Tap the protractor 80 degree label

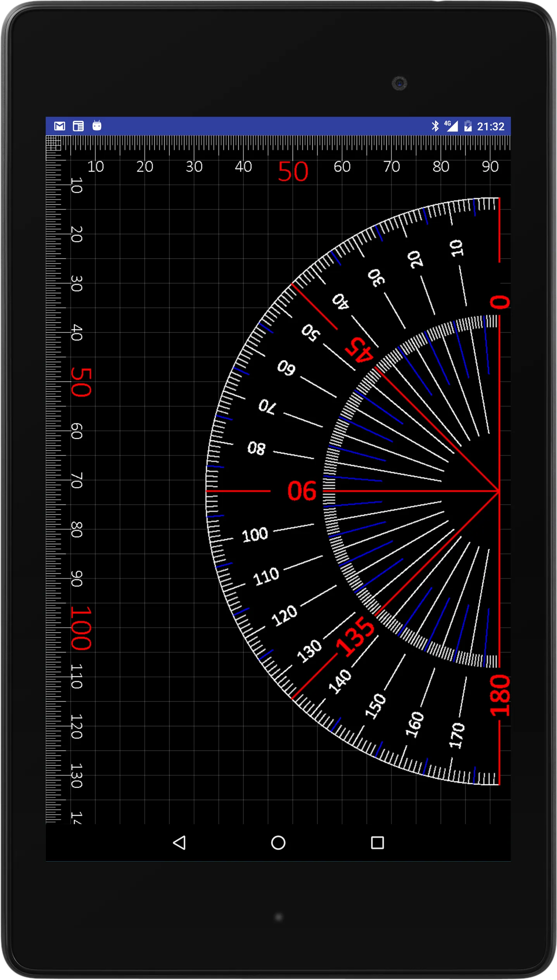257,448
